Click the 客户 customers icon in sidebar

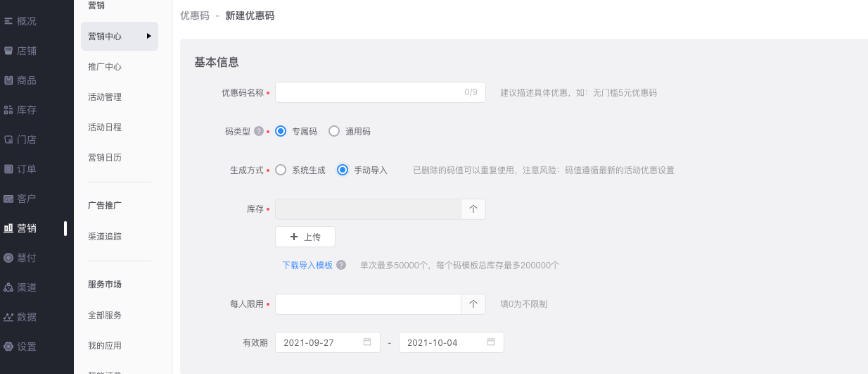(8, 199)
